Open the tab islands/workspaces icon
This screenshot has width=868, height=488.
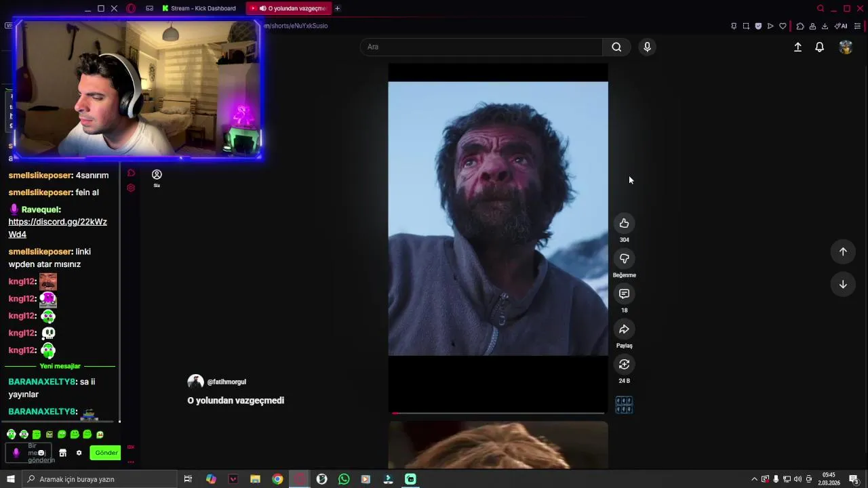[149, 8]
